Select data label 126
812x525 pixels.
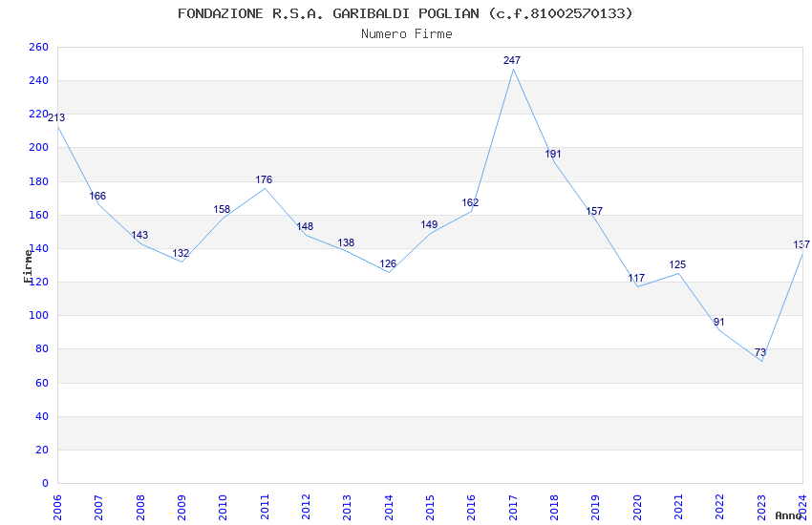(388, 263)
